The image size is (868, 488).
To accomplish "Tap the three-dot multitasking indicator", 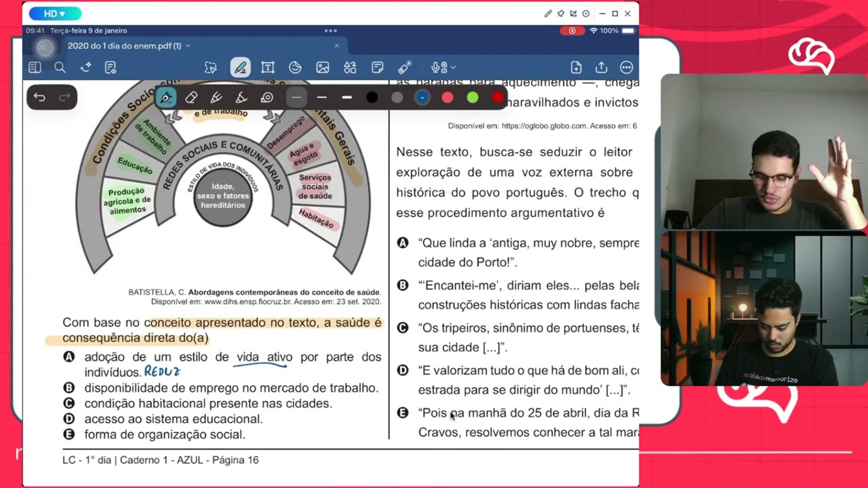I will pyautogui.click(x=330, y=30).
